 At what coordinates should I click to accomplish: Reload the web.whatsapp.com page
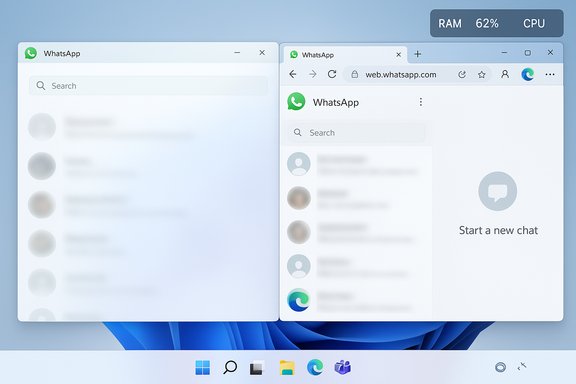pyautogui.click(x=332, y=74)
